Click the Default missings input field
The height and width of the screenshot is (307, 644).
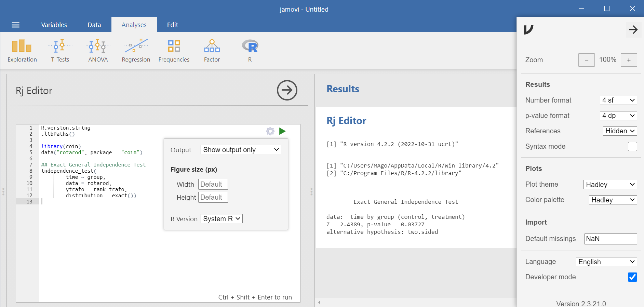pos(611,239)
